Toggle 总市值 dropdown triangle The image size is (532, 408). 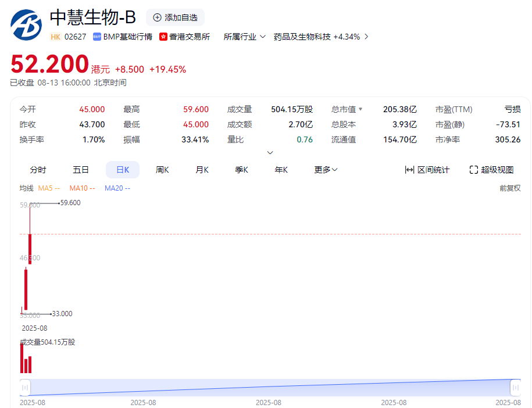360,109
